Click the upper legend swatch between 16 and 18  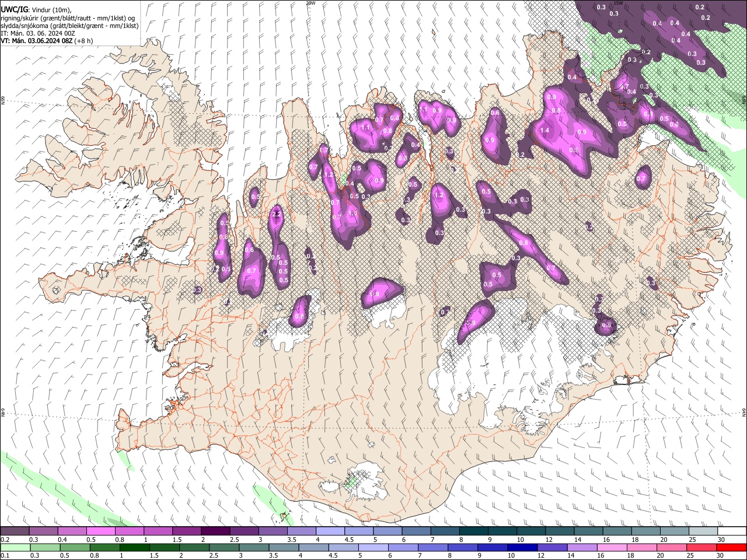click(616, 531)
